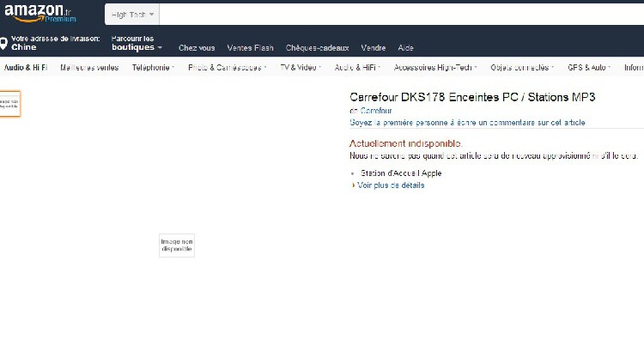The height and width of the screenshot is (364, 644).
Task: Open the High-Tech search category dropdown
Action: (x=132, y=15)
